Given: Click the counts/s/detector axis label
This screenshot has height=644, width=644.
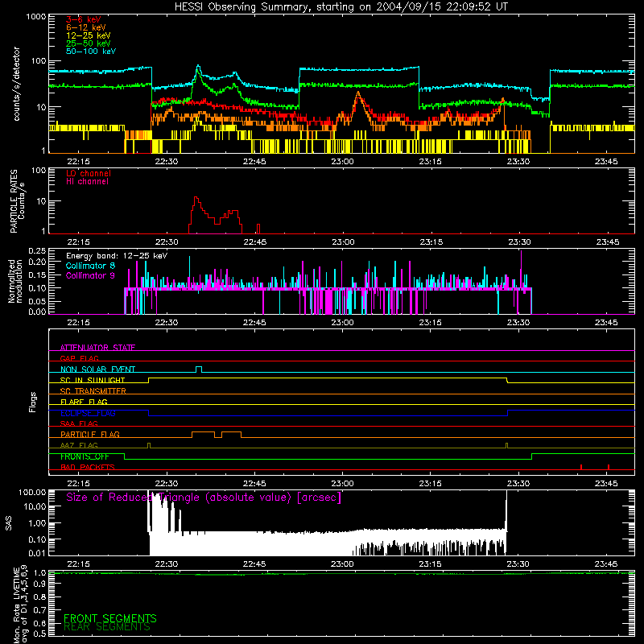Looking at the screenshot, I should [16, 84].
